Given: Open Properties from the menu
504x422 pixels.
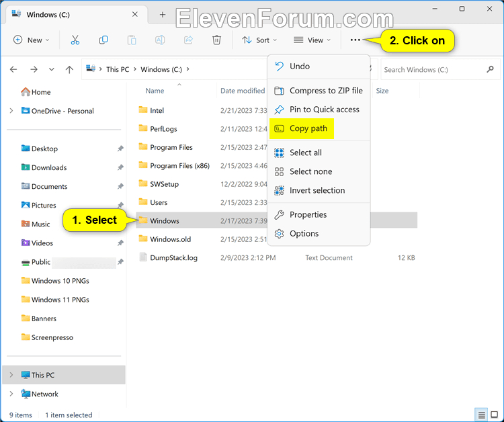Looking at the screenshot, I should click(319, 214).
